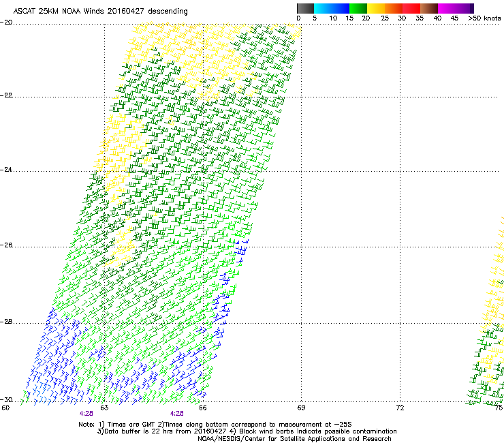Click the longitude label "69"
Viewport: 504px width, 443px height.
301,408
